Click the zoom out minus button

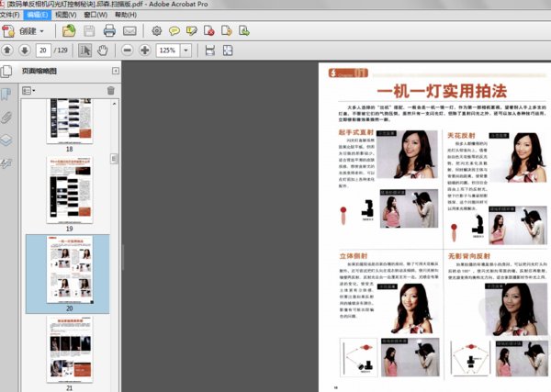pos(129,50)
